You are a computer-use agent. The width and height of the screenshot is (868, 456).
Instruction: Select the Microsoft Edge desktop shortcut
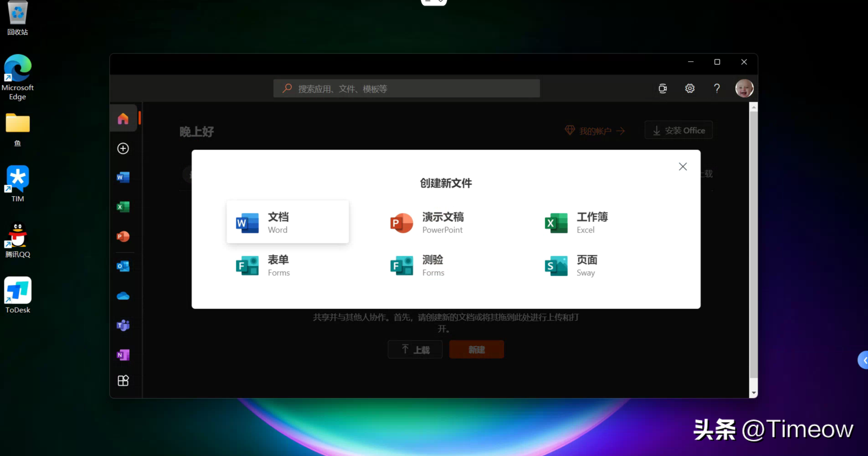18,77
